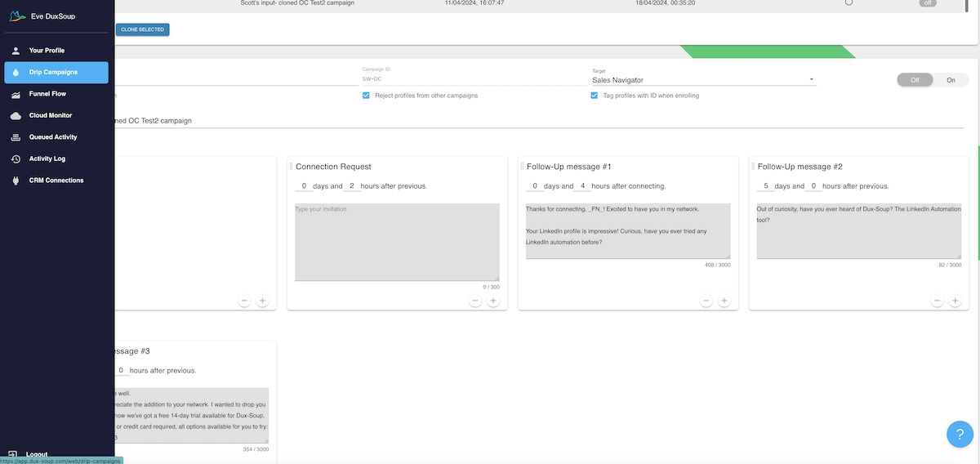The width and height of the screenshot is (980, 464).
Task: Click hours field in Follow-Up message #1
Action: pos(583,186)
